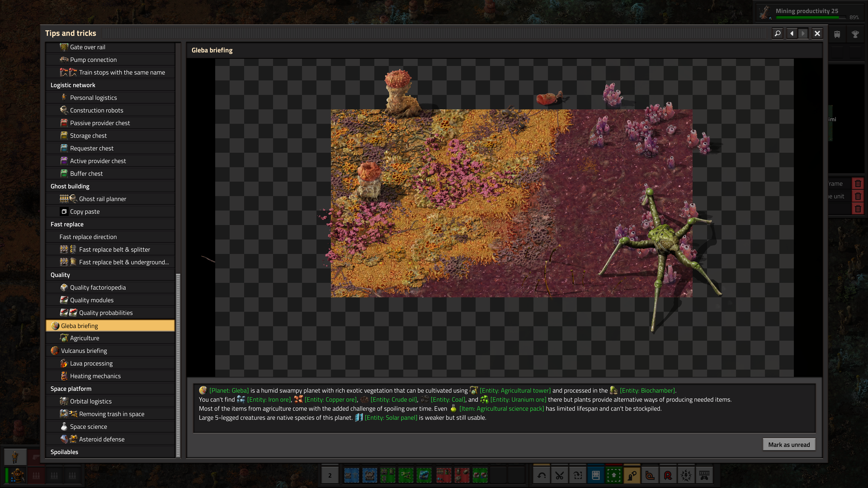Close the Tips and tricks window

tap(817, 33)
